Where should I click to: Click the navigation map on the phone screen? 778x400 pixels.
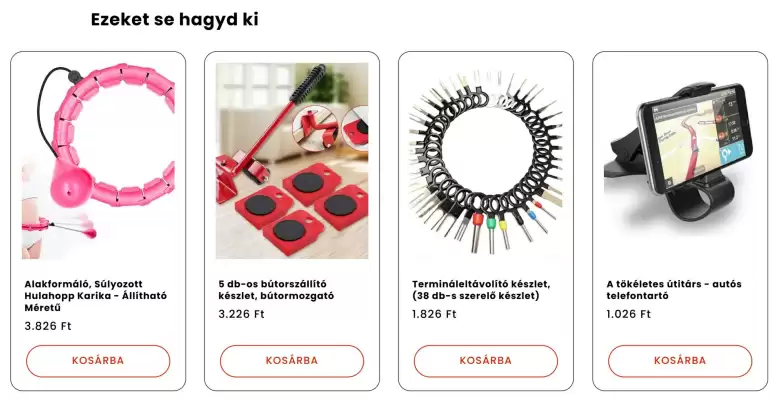pos(695,139)
